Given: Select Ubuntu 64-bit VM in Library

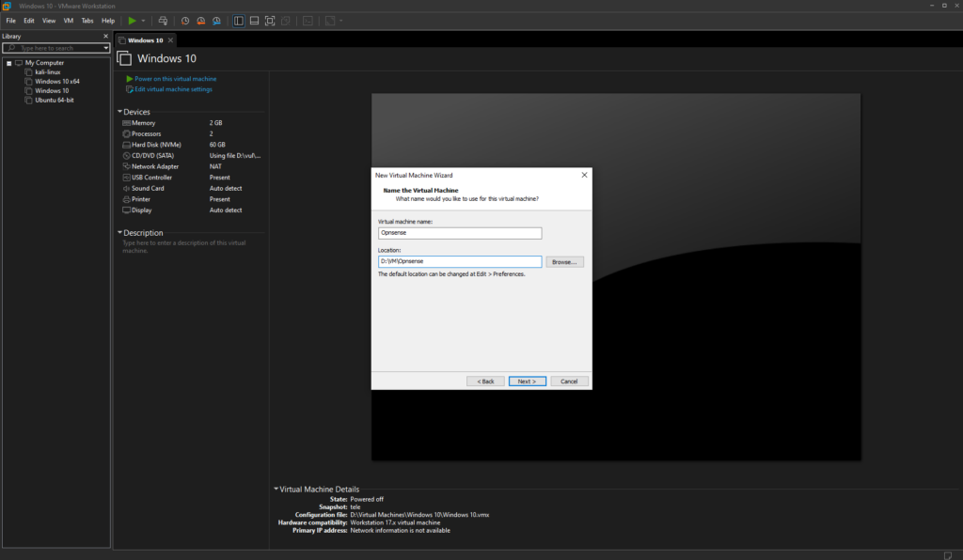Looking at the screenshot, I should pyautogui.click(x=54, y=100).
